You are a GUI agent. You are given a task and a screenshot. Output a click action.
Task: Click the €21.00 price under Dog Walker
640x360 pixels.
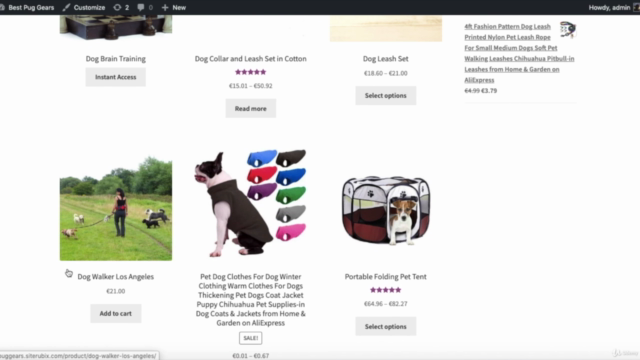click(x=116, y=291)
